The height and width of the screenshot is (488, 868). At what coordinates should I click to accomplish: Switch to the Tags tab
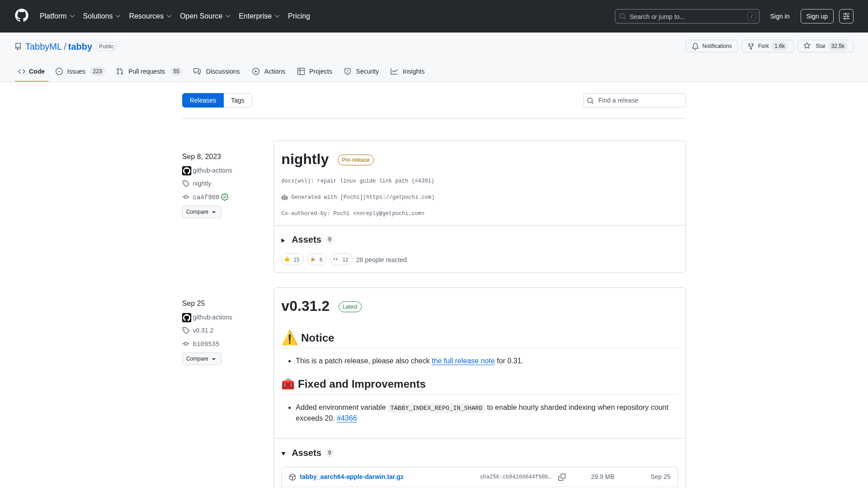coord(237,100)
